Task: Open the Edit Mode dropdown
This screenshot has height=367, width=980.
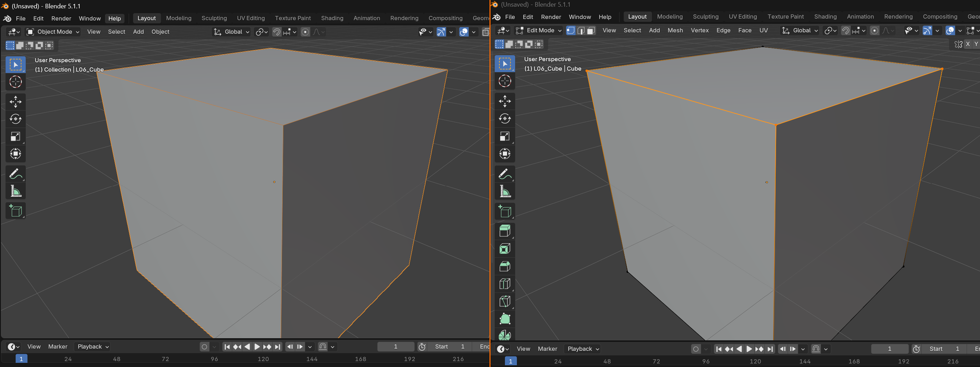Action: (538, 31)
